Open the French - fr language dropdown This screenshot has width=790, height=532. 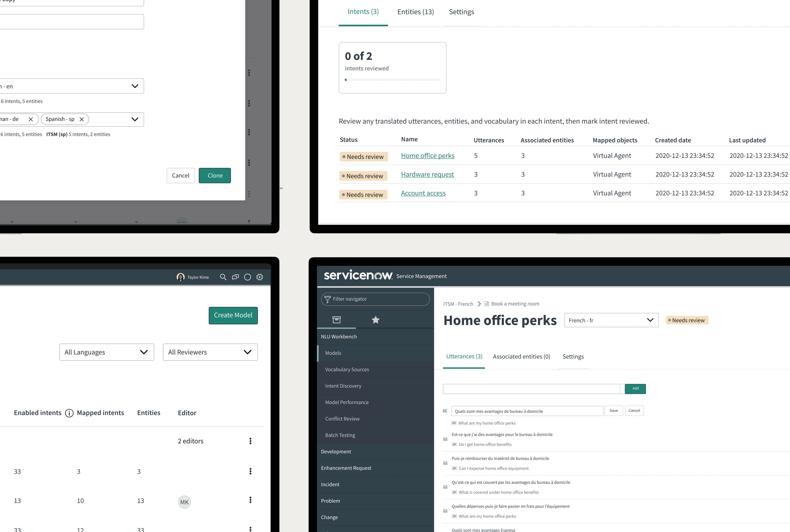[611, 320]
